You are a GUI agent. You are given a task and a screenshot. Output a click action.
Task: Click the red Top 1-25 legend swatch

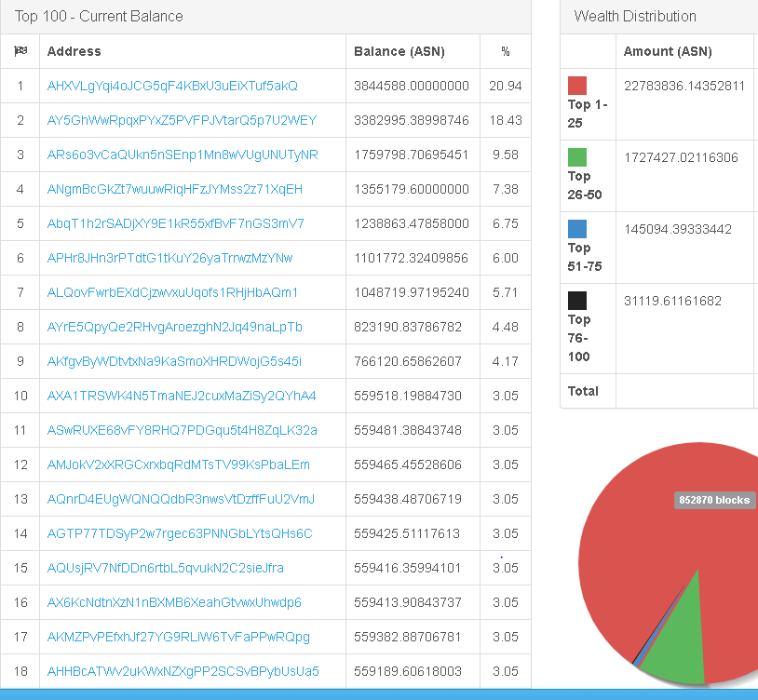coord(577,86)
